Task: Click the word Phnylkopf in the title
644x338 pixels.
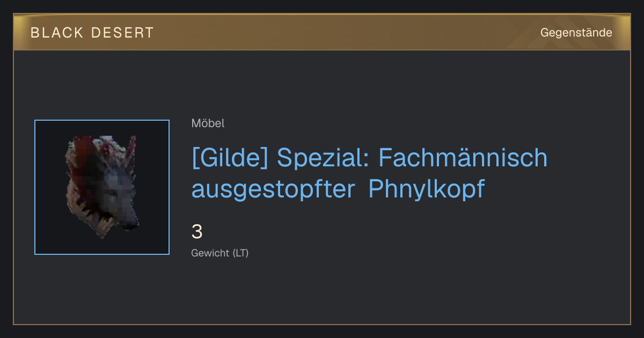Action: (426, 189)
